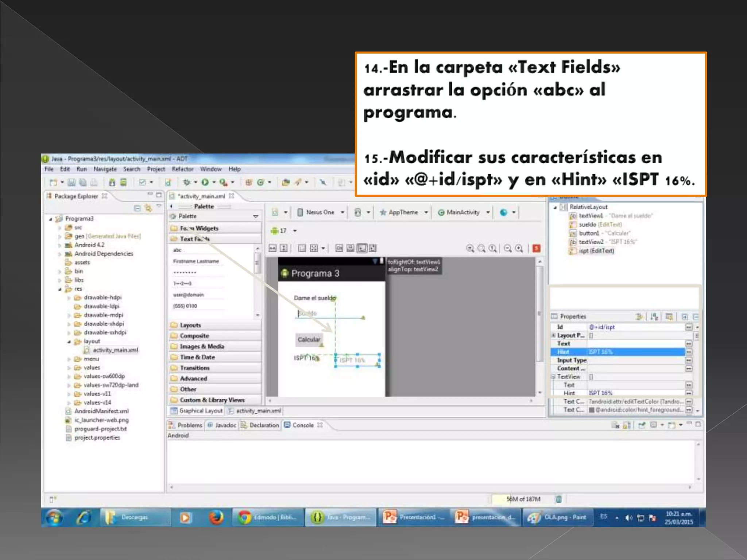Click the New Java Package toolbar icon
This screenshot has height=560, width=747.
249,182
